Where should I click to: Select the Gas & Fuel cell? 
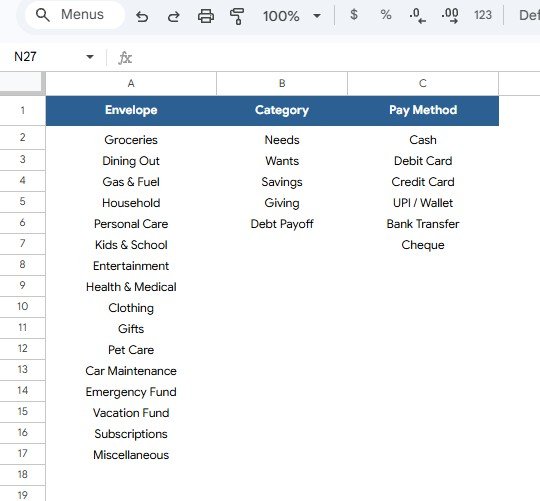[131, 181]
